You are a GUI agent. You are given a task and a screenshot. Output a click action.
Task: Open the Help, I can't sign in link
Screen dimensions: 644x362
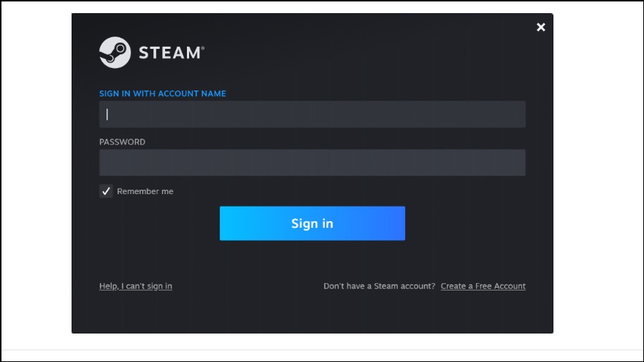click(136, 286)
